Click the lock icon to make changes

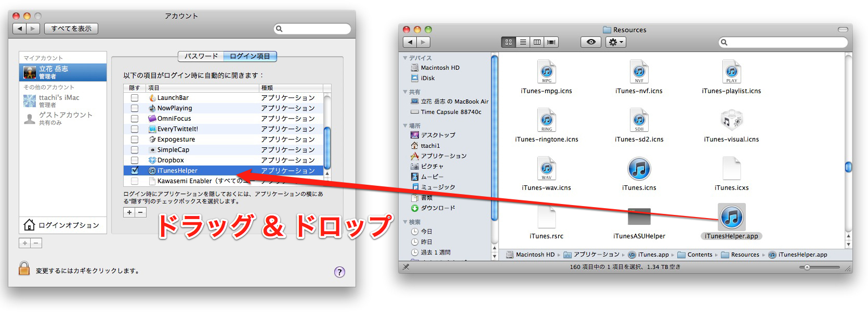pyautogui.click(x=24, y=269)
